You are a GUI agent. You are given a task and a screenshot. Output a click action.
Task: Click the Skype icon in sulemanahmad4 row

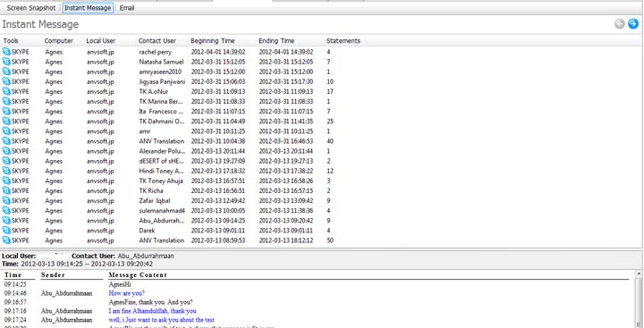6,210
